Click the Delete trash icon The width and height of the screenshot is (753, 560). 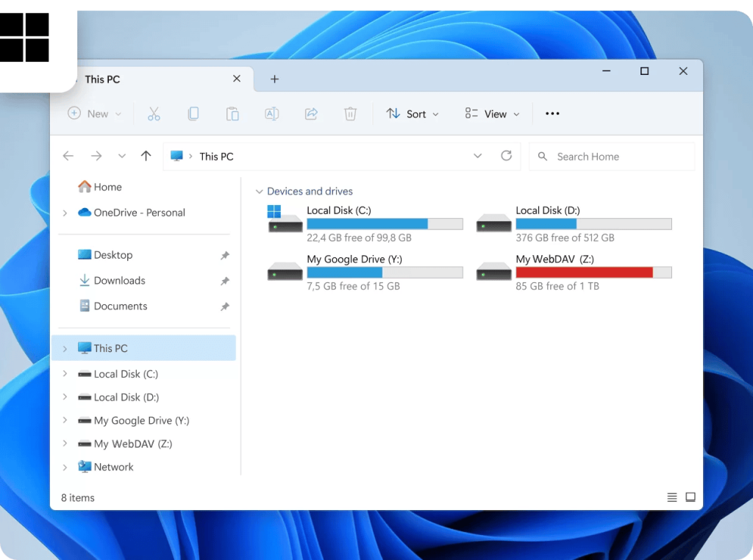[350, 114]
